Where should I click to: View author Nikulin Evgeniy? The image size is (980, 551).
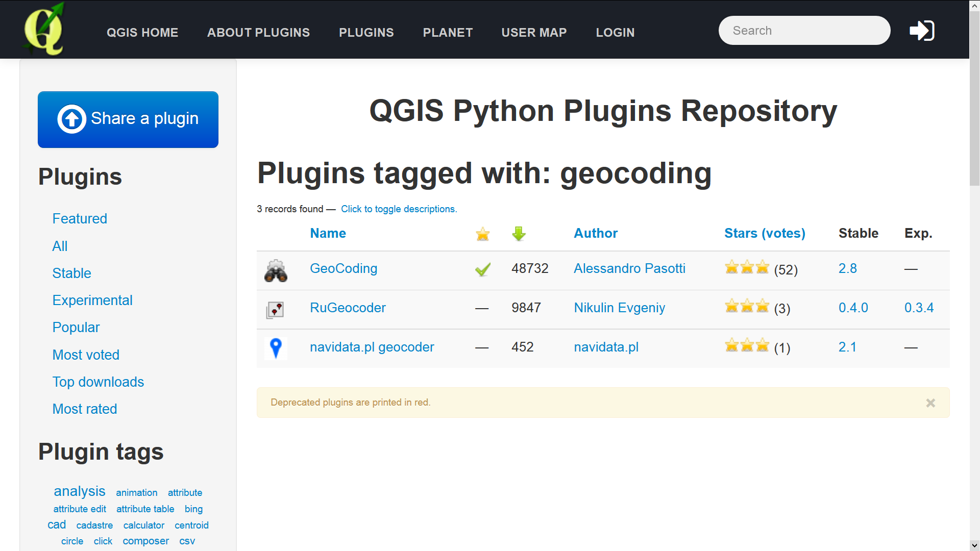[x=620, y=308]
